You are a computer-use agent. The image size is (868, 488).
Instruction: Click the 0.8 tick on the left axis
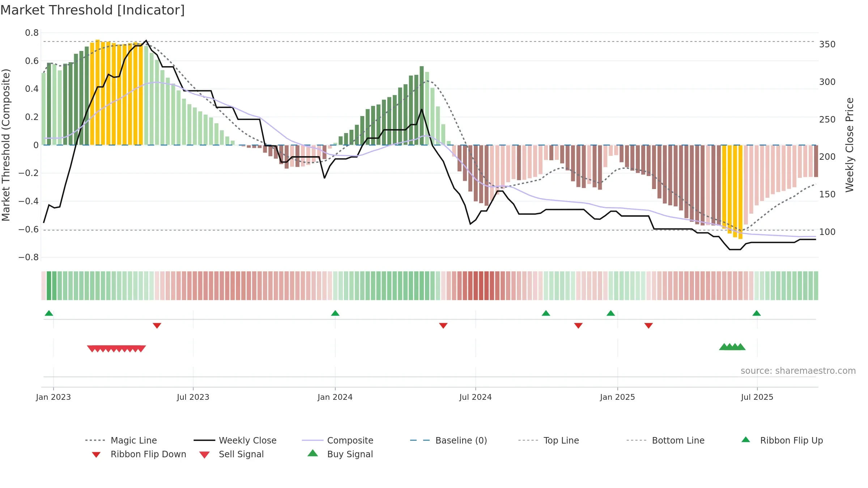tap(32, 33)
